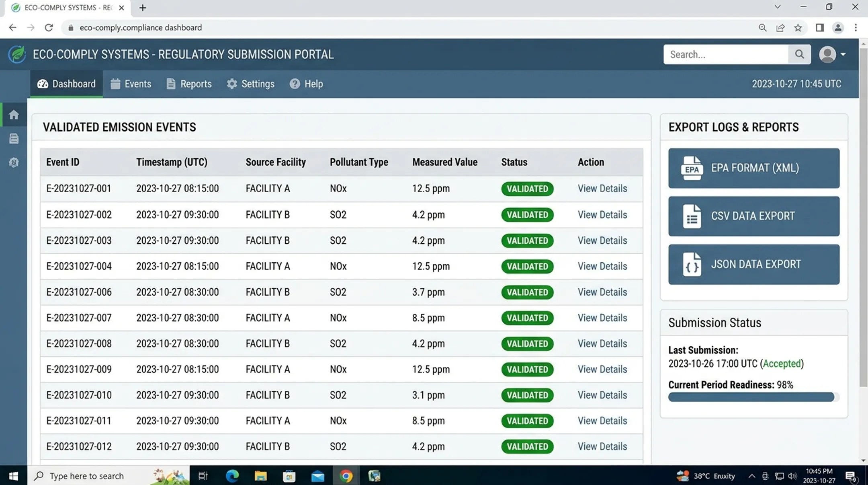
Task: Open the browser profile icon
Action: (838, 27)
